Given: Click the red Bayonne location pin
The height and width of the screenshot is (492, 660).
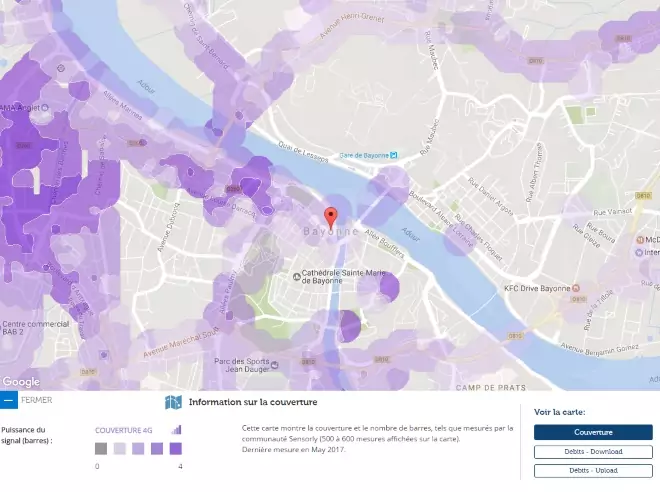Looking at the screenshot, I should (x=331, y=216).
